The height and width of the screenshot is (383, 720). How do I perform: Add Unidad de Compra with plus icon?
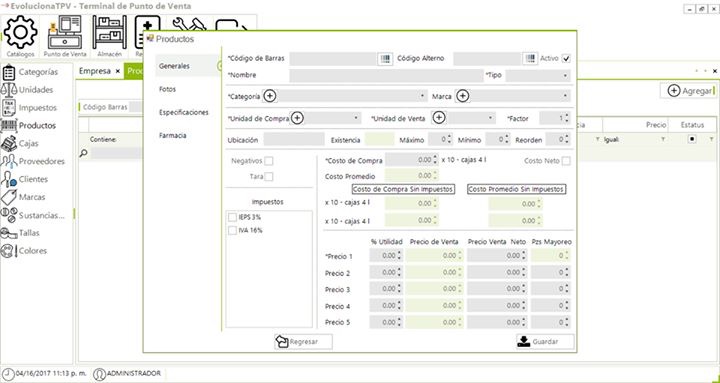pyautogui.click(x=298, y=118)
